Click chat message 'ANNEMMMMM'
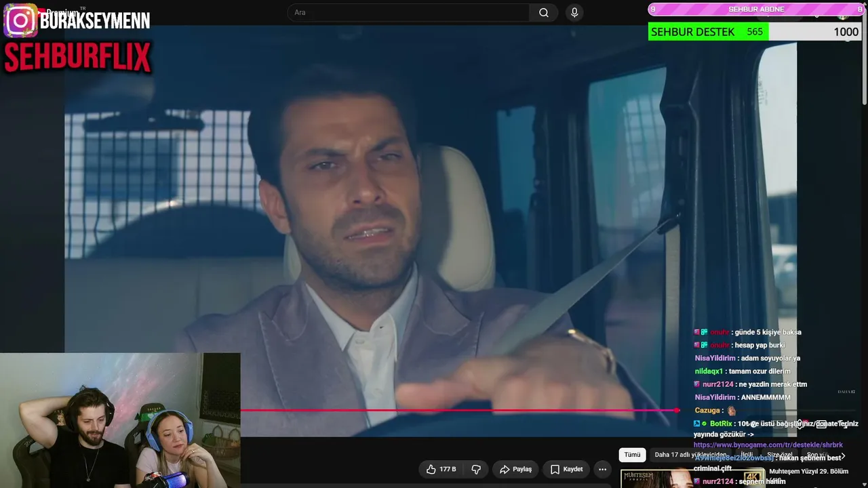868x488 pixels. [x=766, y=398]
